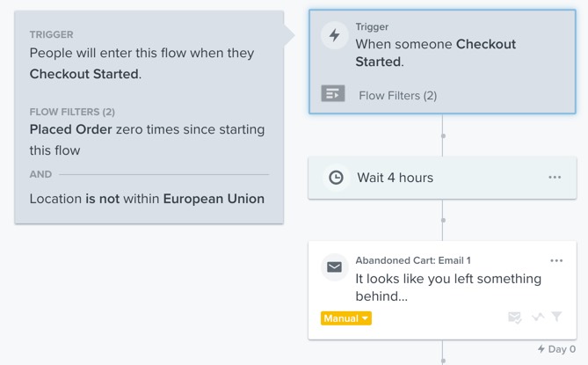Screen dimensions: 588x365
Task: Click the email subject line text
Action: pos(447,287)
